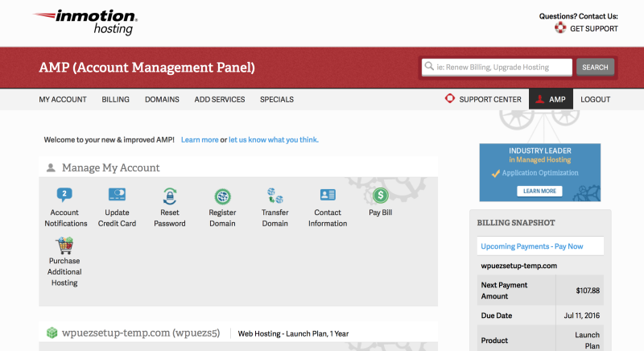Open the BILLING menu
Image resolution: width=644 pixels, height=351 pixels.
115,99
